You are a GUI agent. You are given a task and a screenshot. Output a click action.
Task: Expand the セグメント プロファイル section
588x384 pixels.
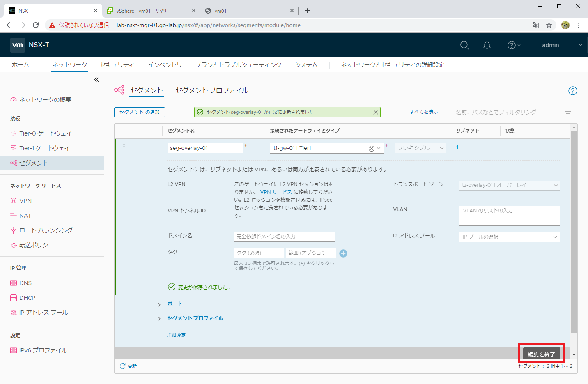click(159, 319)
